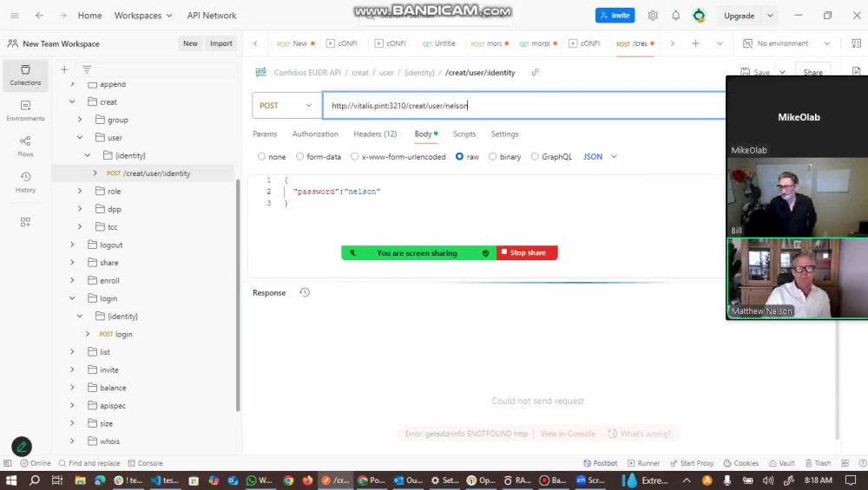Click the plus icon to create collection

coord(64,69)
